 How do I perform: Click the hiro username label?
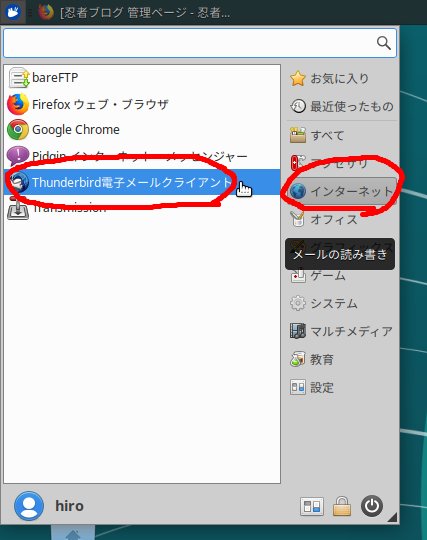[x=70, y=506]
